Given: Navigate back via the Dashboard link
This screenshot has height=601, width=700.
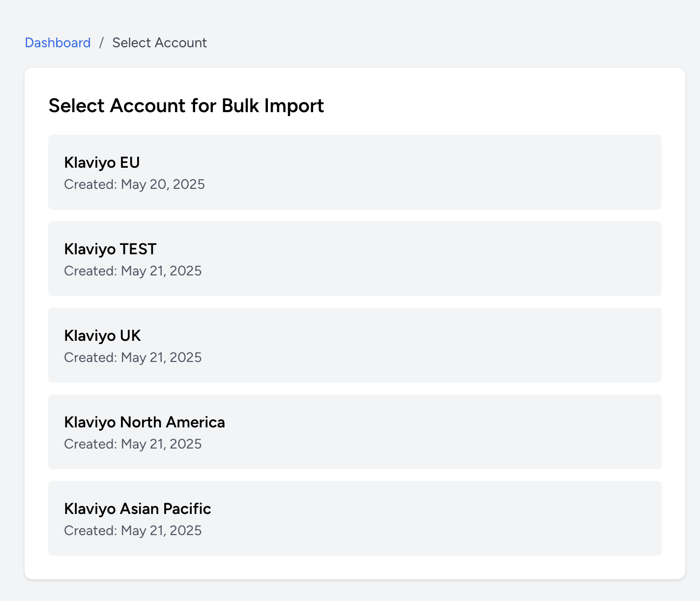Looking at the screenshot, I should 58,43.
